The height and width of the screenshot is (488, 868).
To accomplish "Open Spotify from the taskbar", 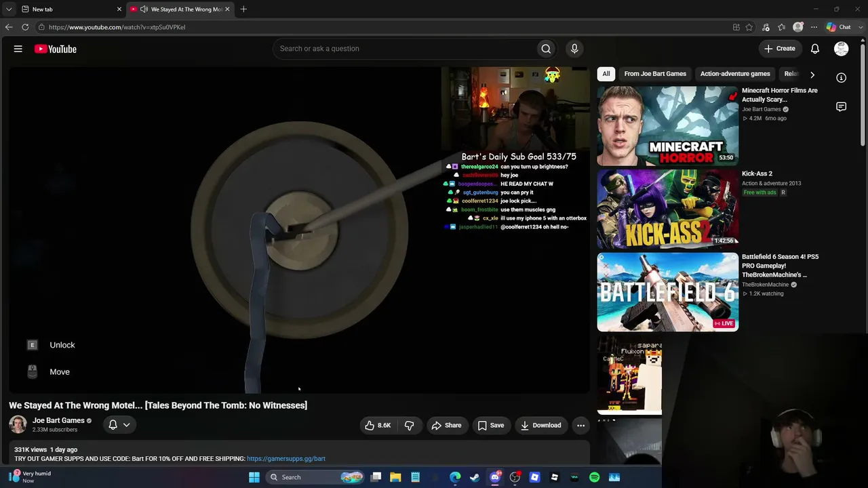I will coord(594,477).
